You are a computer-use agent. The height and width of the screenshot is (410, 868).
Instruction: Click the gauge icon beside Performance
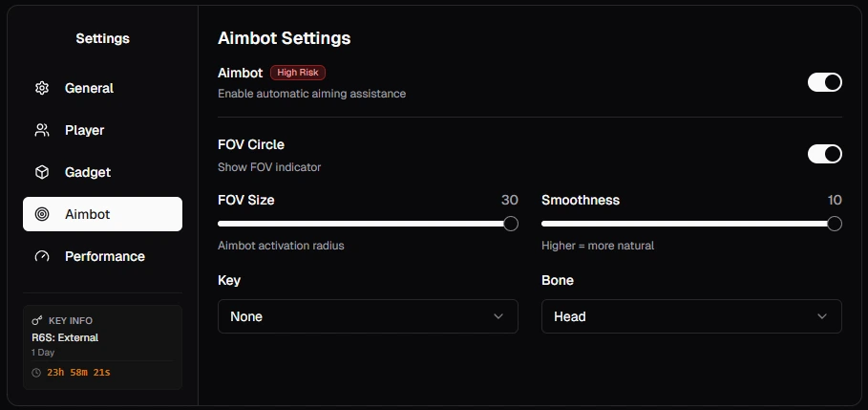(x=42, y=256)
